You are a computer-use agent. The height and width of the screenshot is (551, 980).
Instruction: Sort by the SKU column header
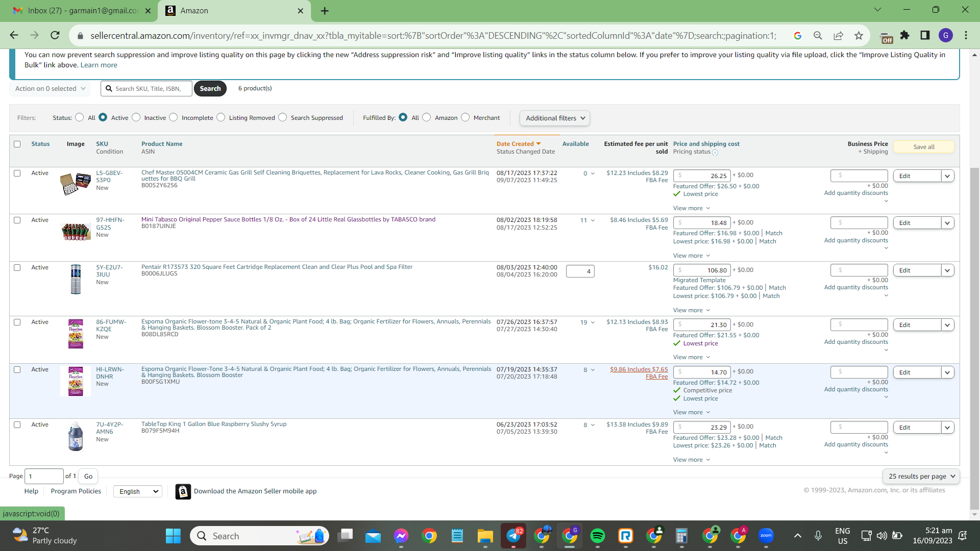(102, 144)
